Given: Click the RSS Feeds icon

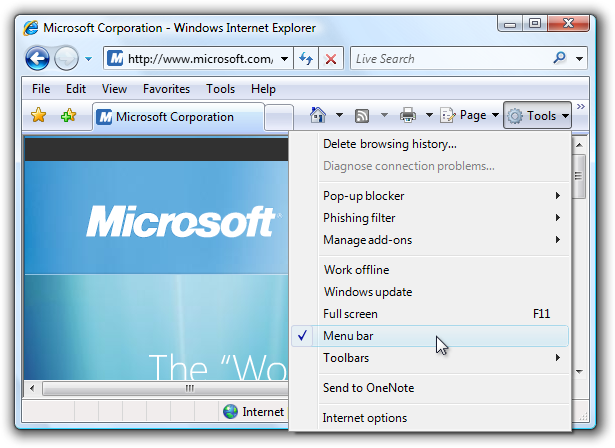Looking at the screenshot, I should [x=362, y=116].
